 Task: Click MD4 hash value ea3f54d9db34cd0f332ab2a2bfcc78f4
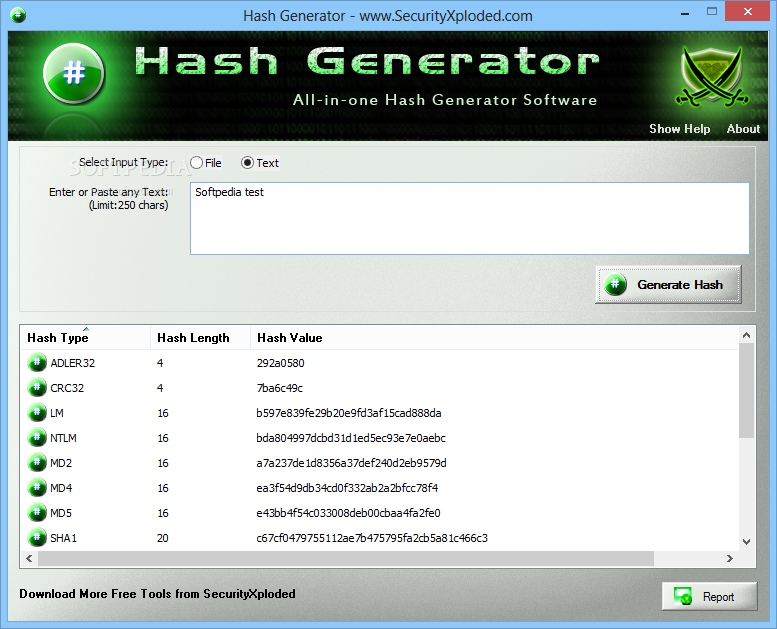coord(347,488)
